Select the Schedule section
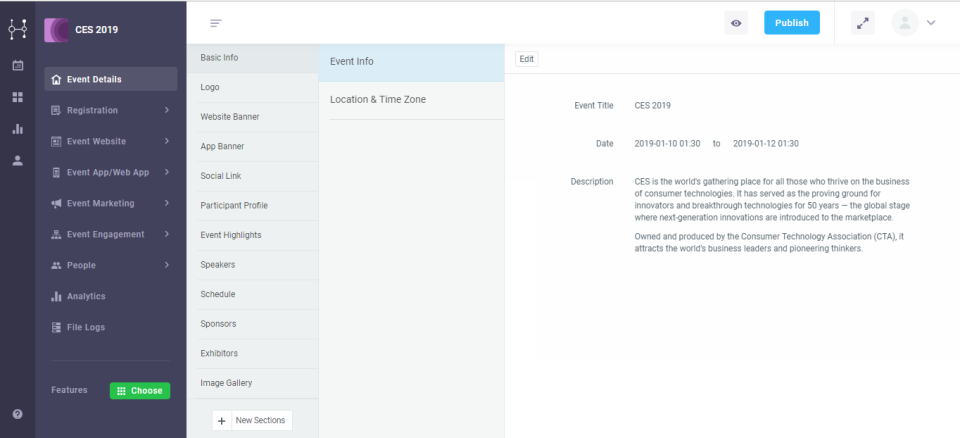This screenshot has width=960, height=438. pos(252,295)
